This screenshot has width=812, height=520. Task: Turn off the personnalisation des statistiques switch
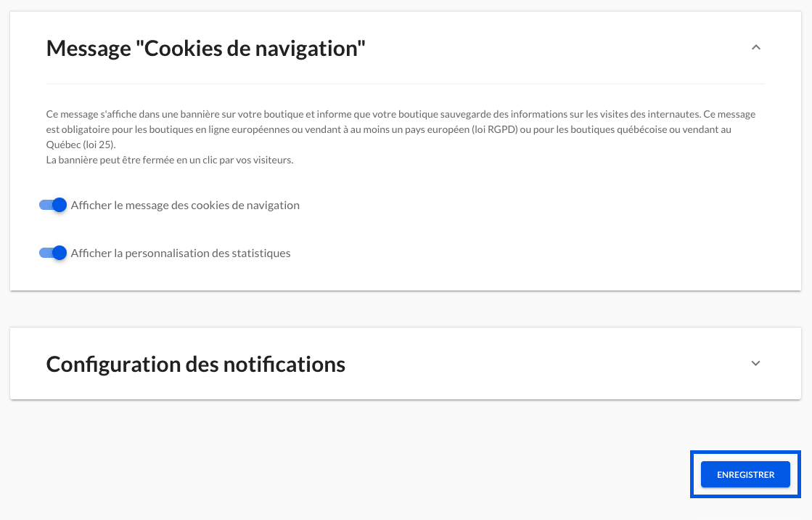53,253
